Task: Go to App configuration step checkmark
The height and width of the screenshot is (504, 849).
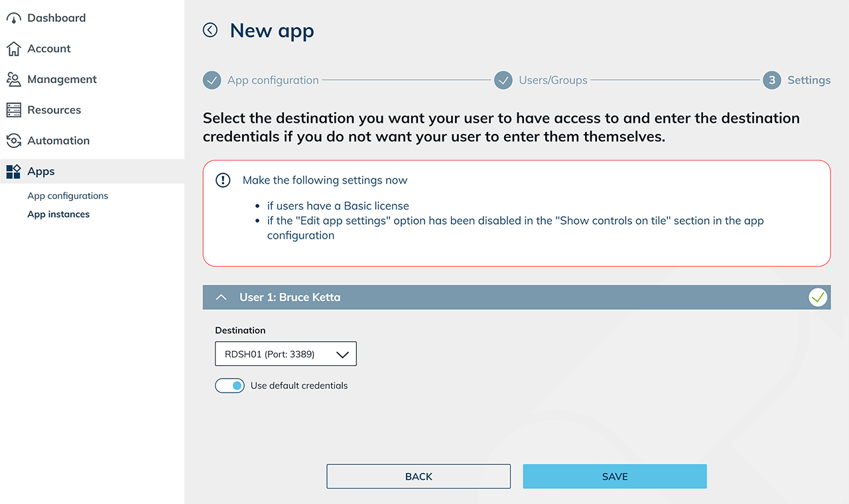Action: coord(212,80)
